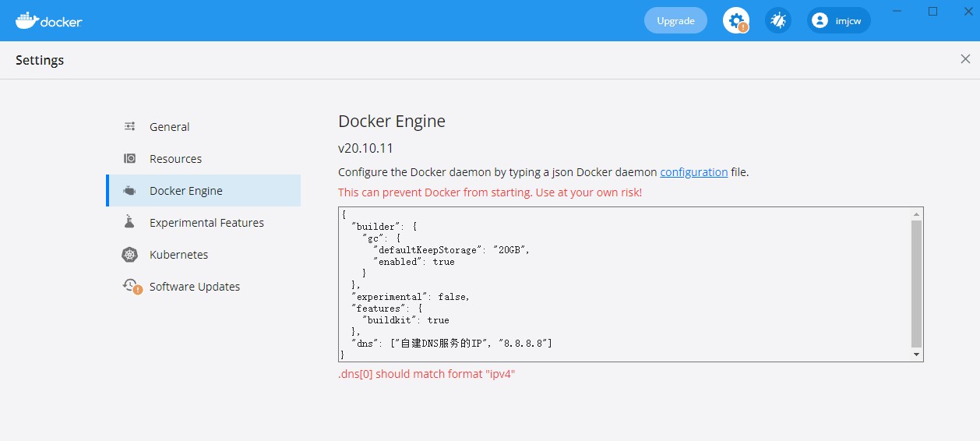Click the Upgrade button
Image resolution: width=980 pixels, height=441 pixels.
(x=675, y=21)
